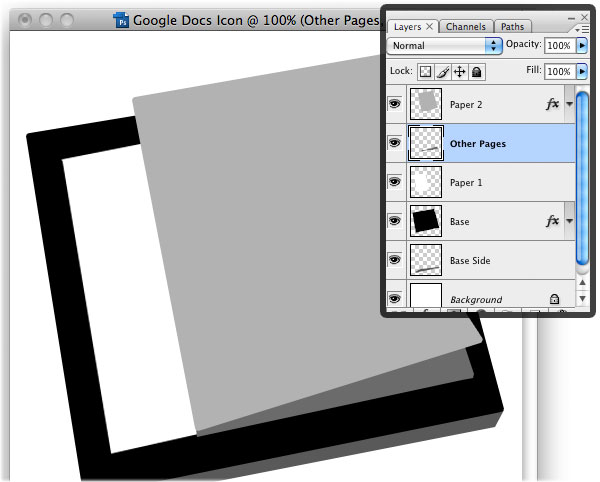The width and height of the screenshot is (600, 482).
Task: Open the Normal blend mode dropdown
Action: coord(444,46)
